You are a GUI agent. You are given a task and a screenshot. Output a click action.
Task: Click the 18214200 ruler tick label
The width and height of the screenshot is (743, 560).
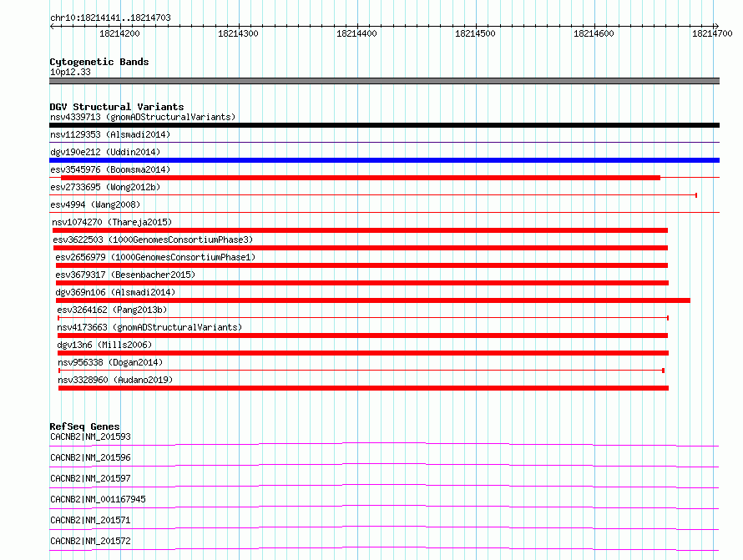[x=119, y=33]
